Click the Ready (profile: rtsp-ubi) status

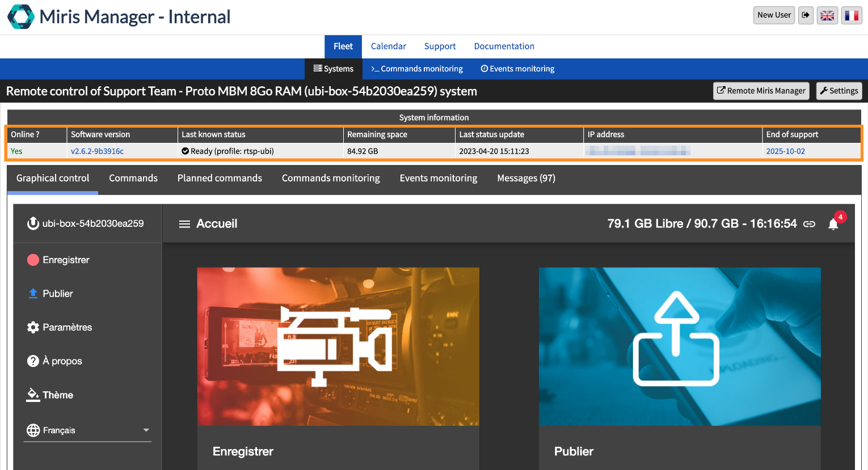(x=227, y=151)
